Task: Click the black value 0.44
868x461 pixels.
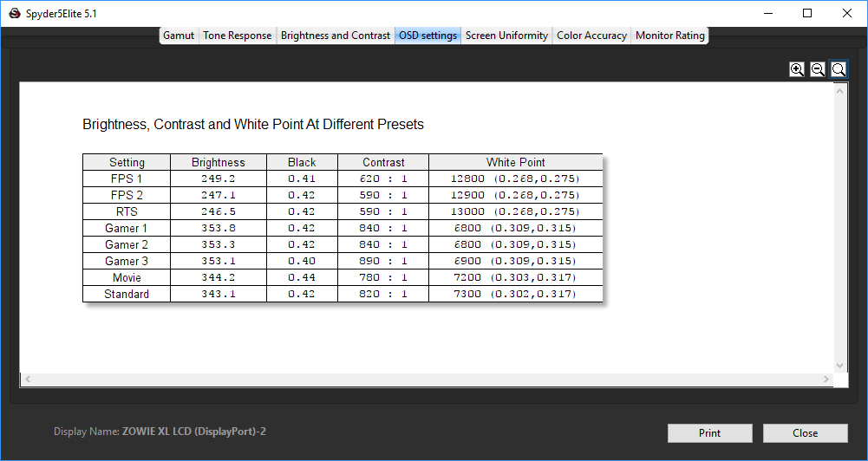Action: 302,278
